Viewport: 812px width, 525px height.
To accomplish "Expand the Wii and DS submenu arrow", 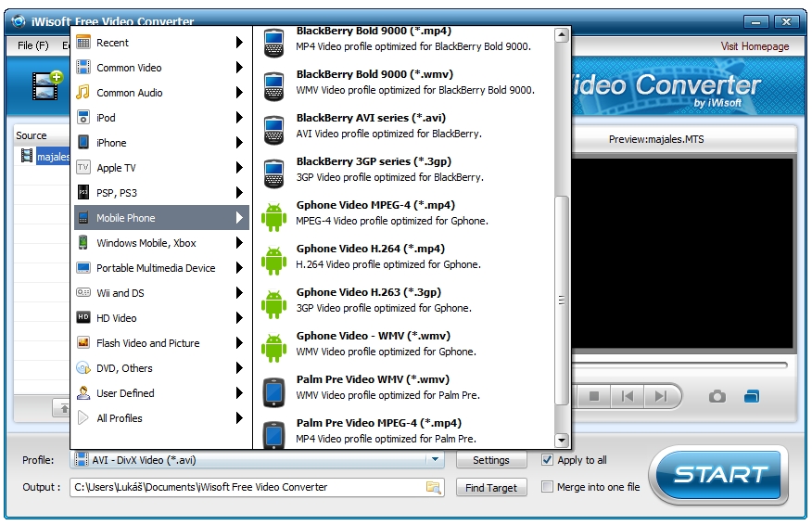I will (x=239, y=292).
